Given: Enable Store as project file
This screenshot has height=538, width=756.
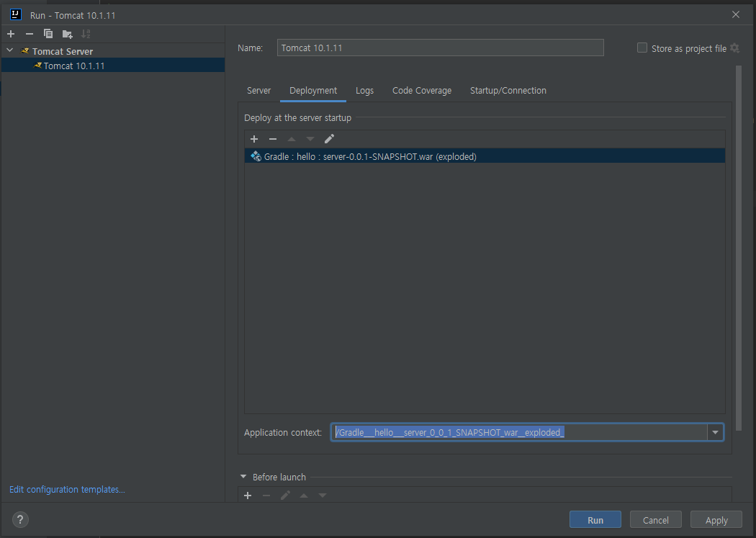Looking at the screenshot, I should [x=642, y=48].
